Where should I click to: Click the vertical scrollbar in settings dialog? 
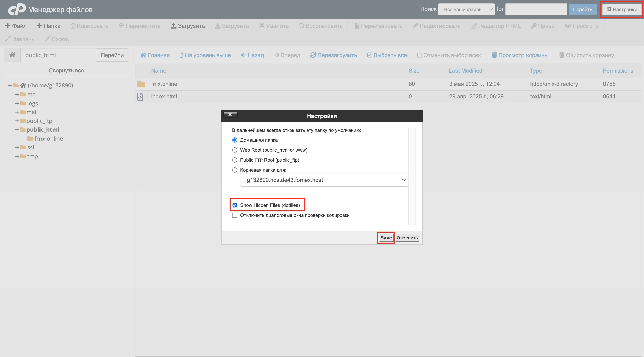click(x=412, y=176)
